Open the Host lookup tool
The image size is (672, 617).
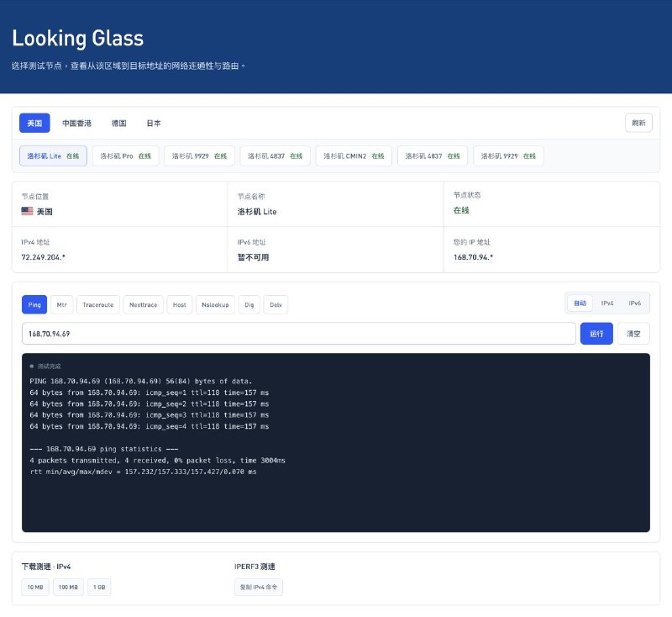tap(179, 305)
